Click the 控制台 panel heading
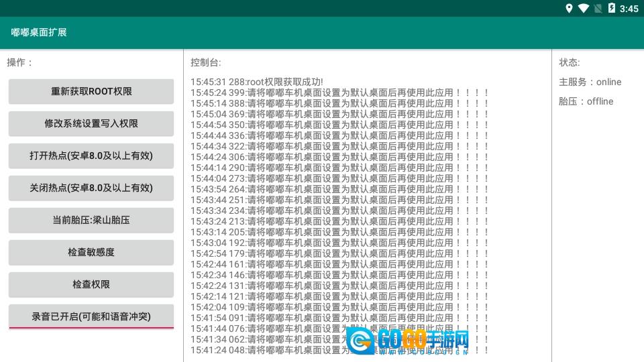Image resolution: width=644 pixels, height=362 pixels. click(205, 62)
